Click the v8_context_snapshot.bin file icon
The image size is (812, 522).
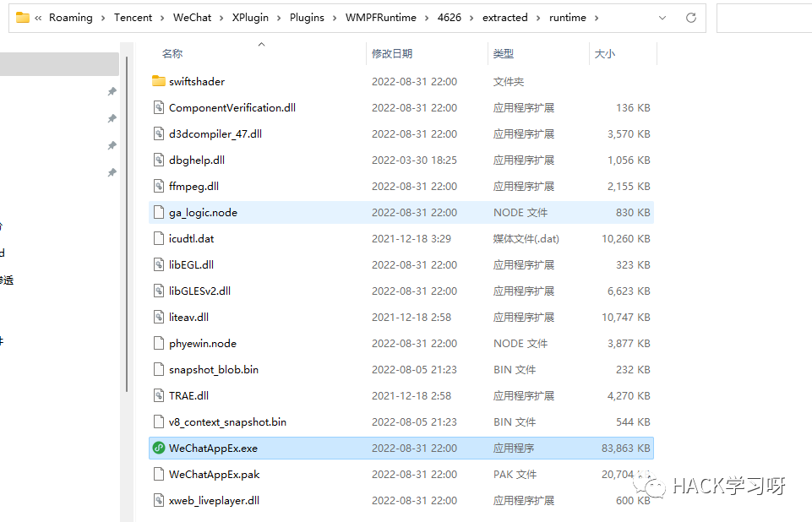click(x=159, y=421)
